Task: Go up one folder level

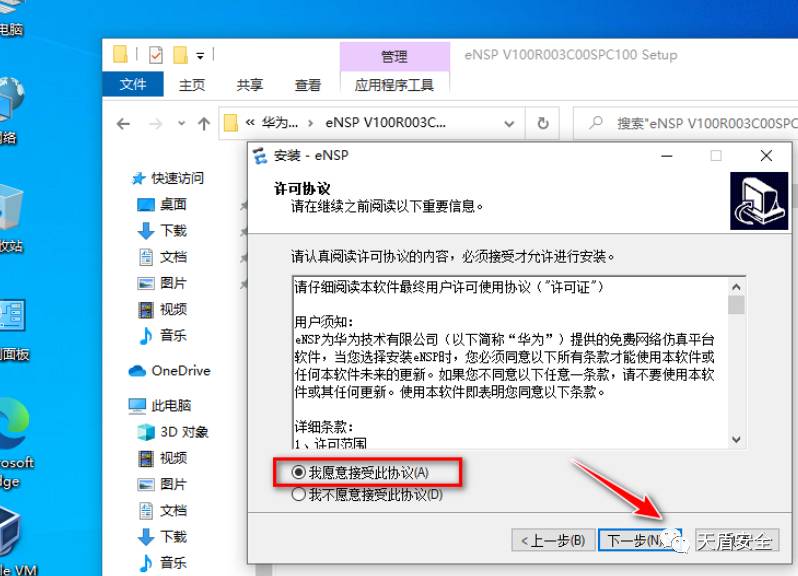Action: point(204,124)
